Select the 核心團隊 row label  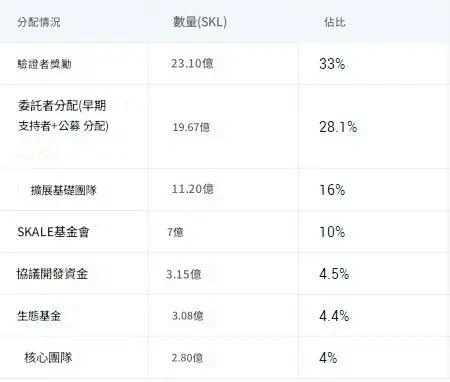click(x=48, y=357)
